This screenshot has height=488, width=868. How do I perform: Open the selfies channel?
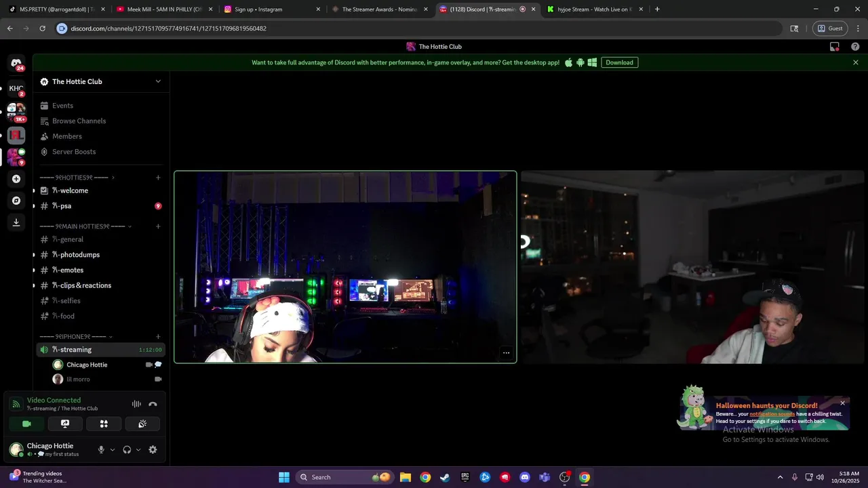100,301
